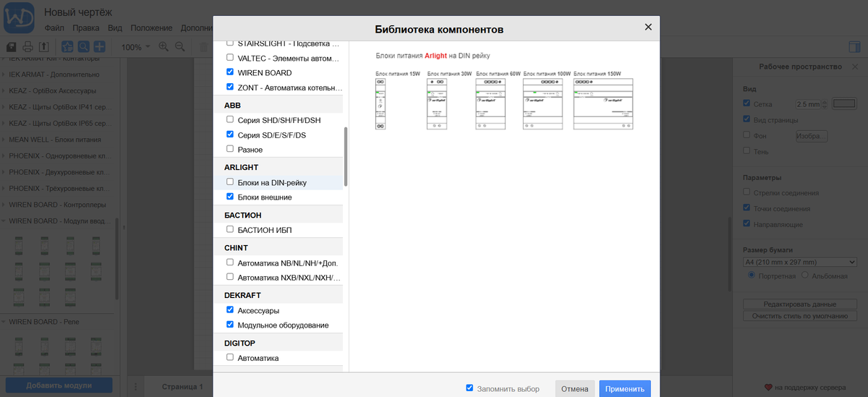Image resolution: width=868 pixels, height=397 pixels.
Task: Uncheck Серия SD/E/S/F/DS checkbox
Action: pos(230,135)
